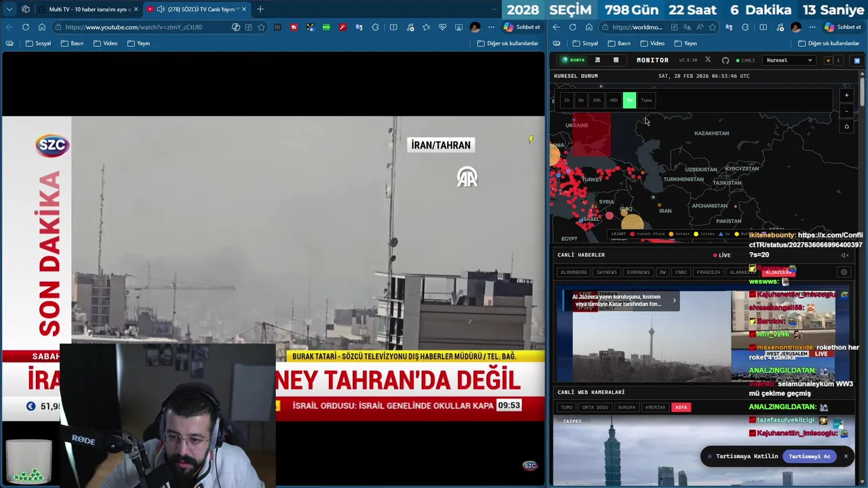868x488 pixels.
Task: Reload the worldmonitor page in right browser
Action: pyautogui.click(x=572, y=27)
